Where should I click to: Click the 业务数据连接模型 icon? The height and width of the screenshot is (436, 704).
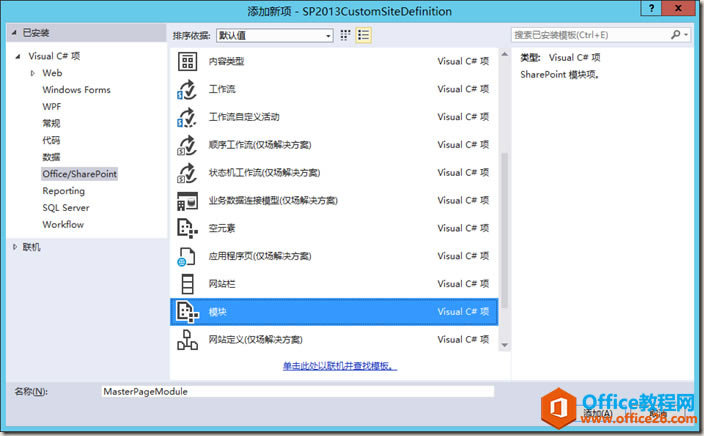coord(187,201)
